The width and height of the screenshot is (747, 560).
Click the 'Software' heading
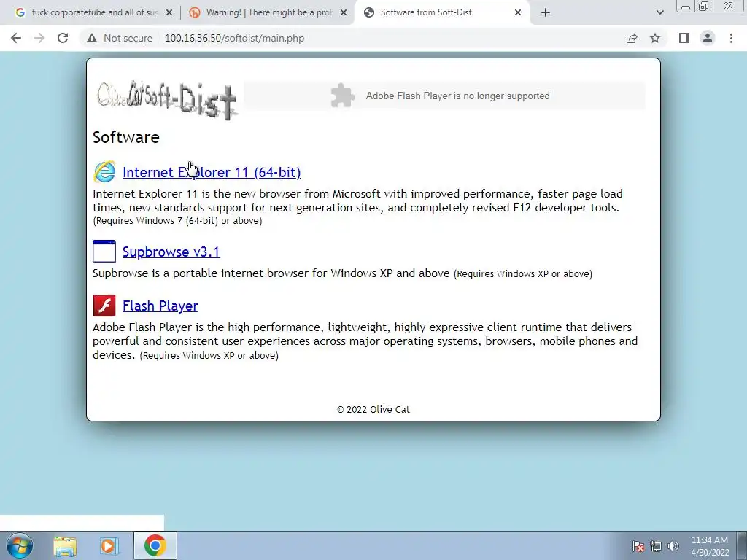coord(126,137)
